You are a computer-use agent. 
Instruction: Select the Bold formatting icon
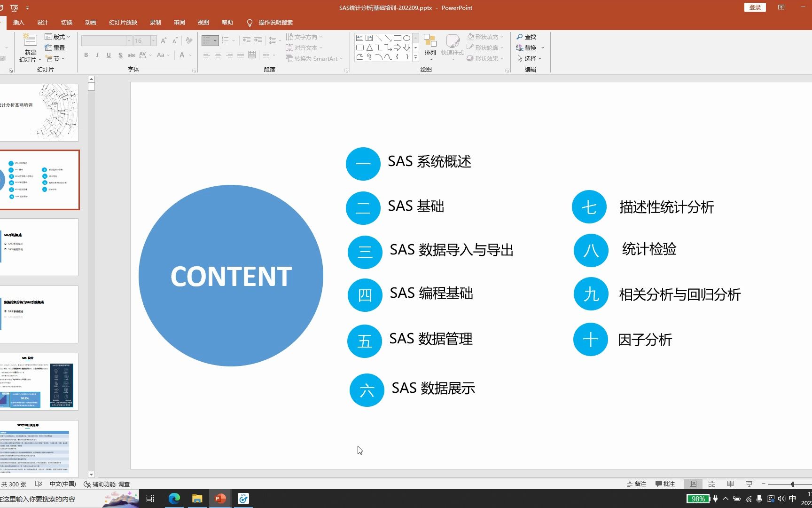point(86,55)
